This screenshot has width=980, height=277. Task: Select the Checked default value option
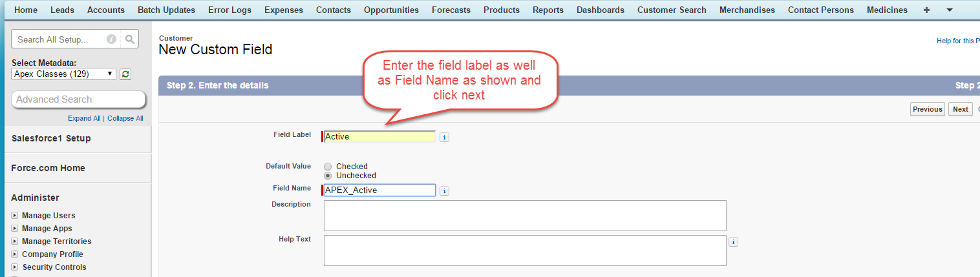pyautogui.click(x=328, y=167)
